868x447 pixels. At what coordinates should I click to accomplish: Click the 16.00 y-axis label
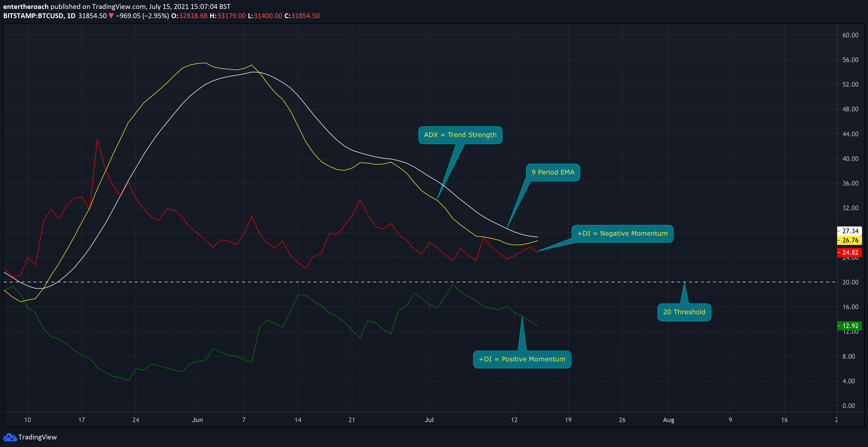[850, 307]
